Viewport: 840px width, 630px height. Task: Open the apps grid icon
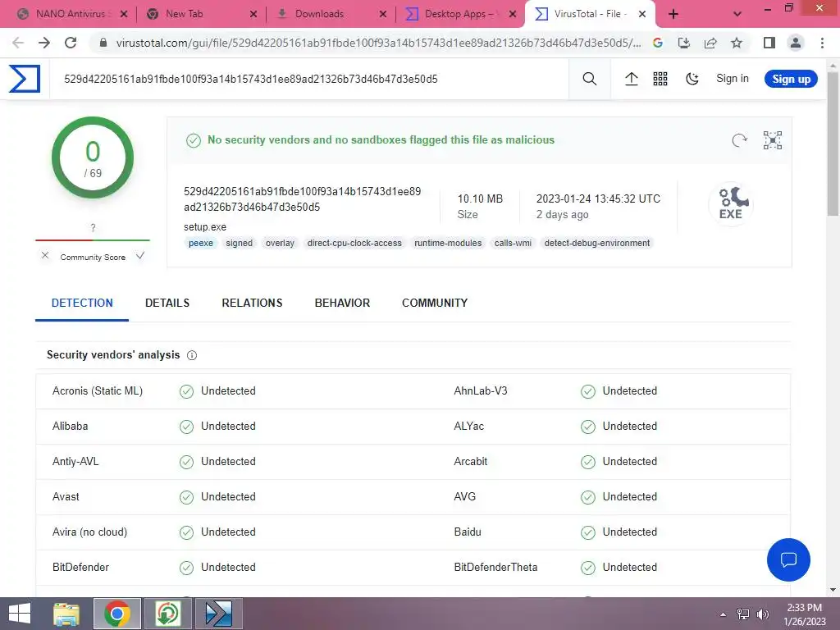click(660, 79)
